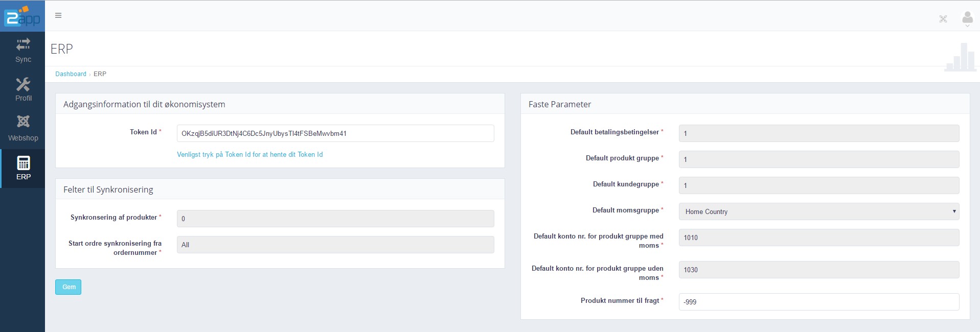
Task: Open the Profil wrench icon
Action: [23, 84]
